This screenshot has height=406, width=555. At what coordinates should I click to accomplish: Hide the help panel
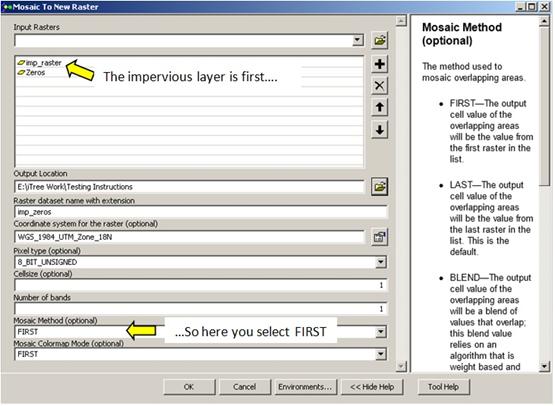pyautogui.click(x=372, y=387)
